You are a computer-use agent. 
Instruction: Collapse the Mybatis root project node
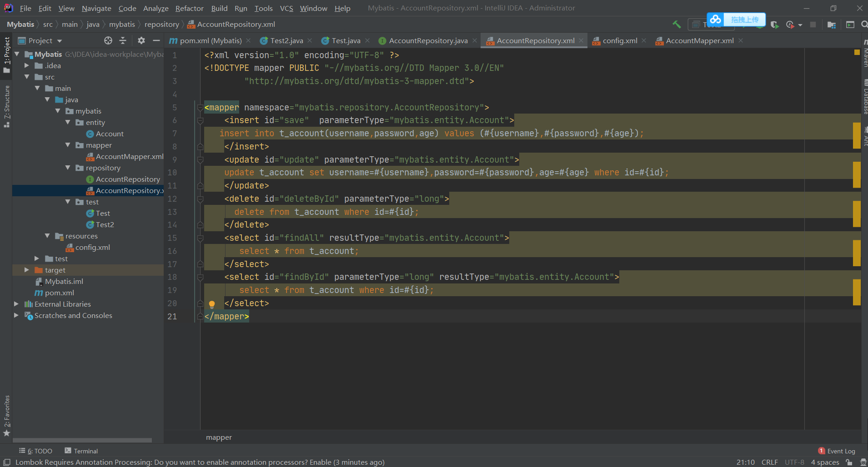tap(17, 54)
